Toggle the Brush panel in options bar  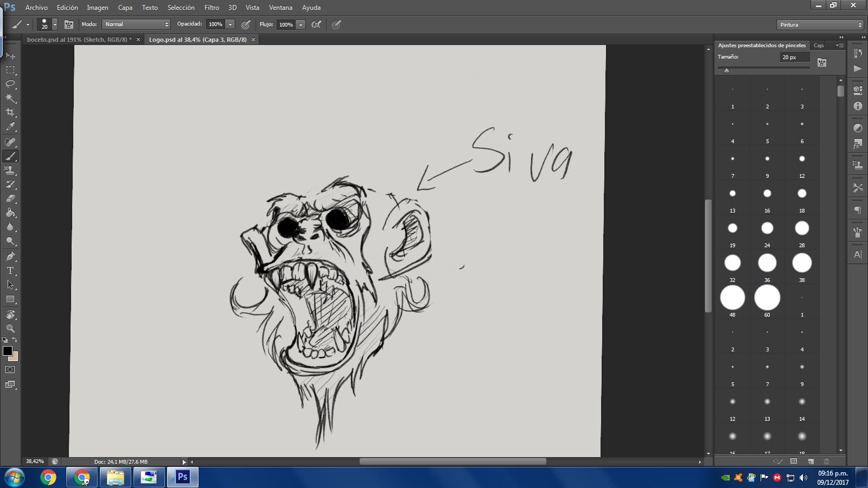(x=69, y=24)
